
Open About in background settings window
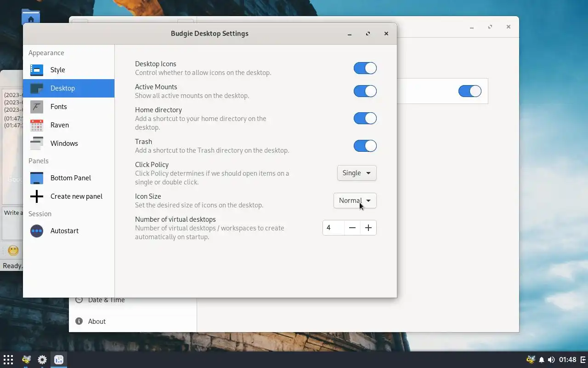(x=133, y=322)
